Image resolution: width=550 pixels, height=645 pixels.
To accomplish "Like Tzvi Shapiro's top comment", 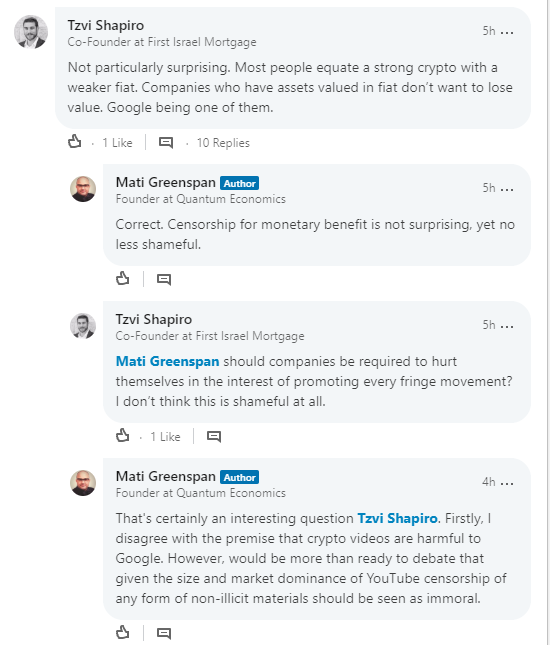I will click(74, 142).
